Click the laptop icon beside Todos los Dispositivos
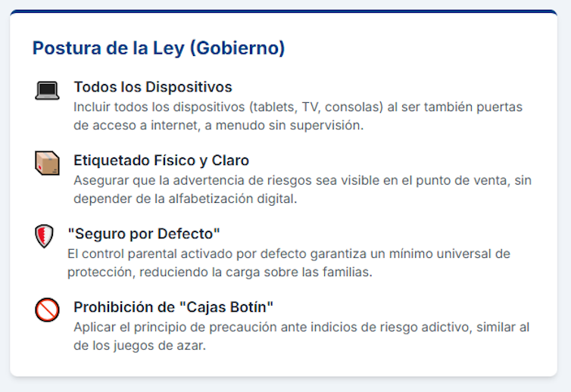The image size is (571, 392). (47, 91)
